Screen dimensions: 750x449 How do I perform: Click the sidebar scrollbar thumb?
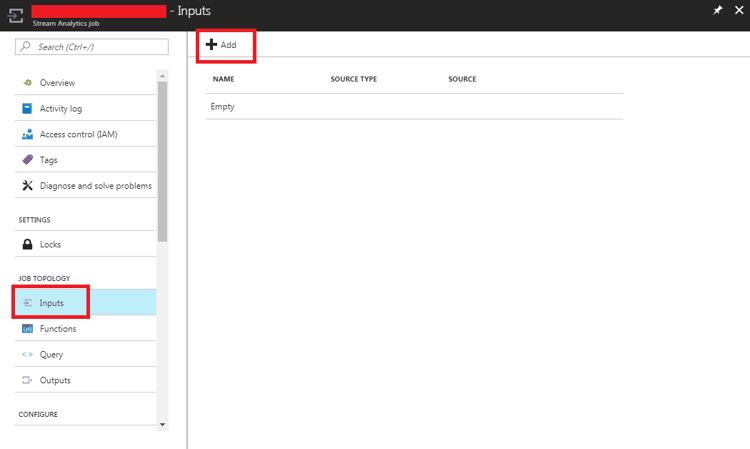point(163,162)
